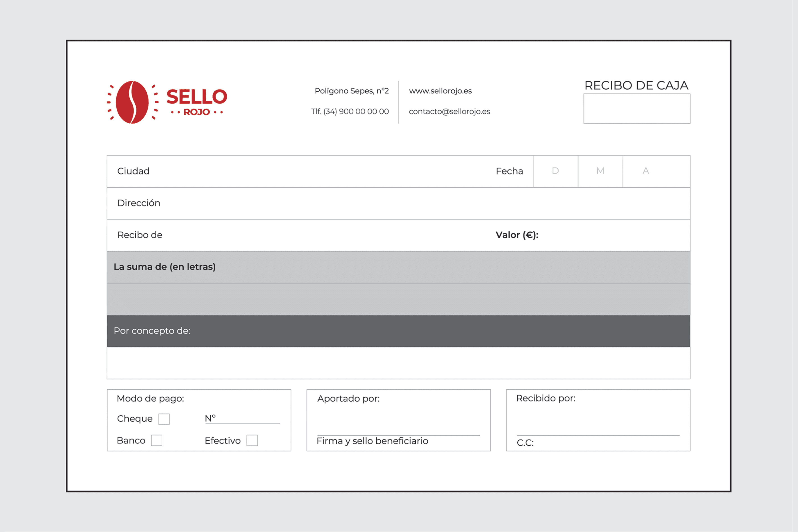Click the Recibido por: signature area
The image size is (798, 532).
coord(598,420)
